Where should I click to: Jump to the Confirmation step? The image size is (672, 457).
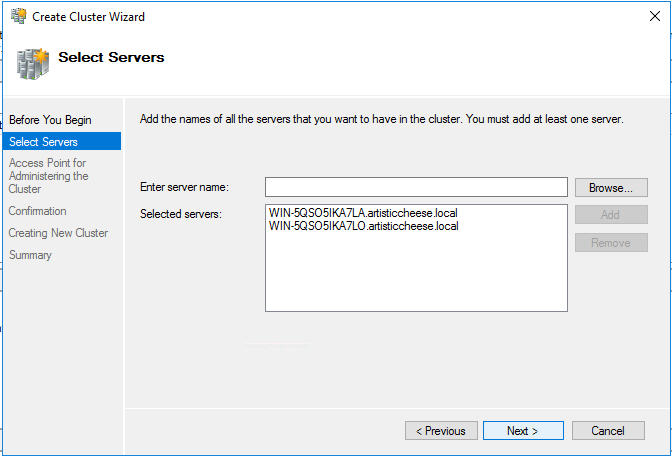pos(37,211)
